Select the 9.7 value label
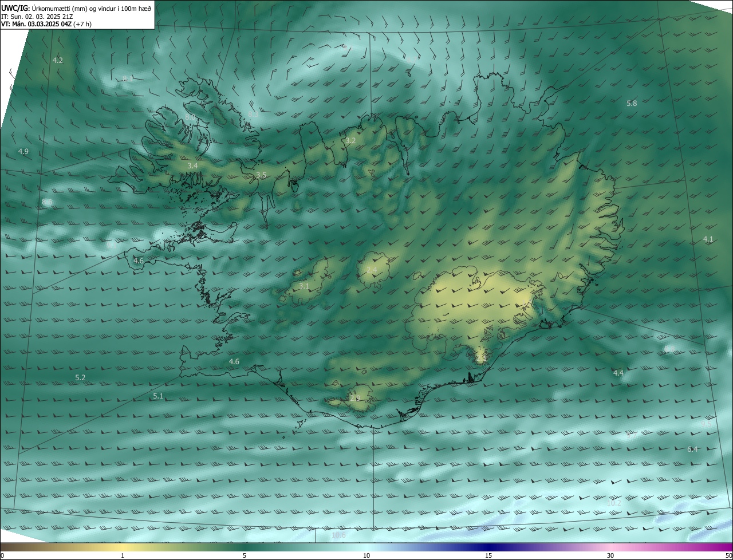The height and width of the screenshot is (560, 733). (632, 436)
